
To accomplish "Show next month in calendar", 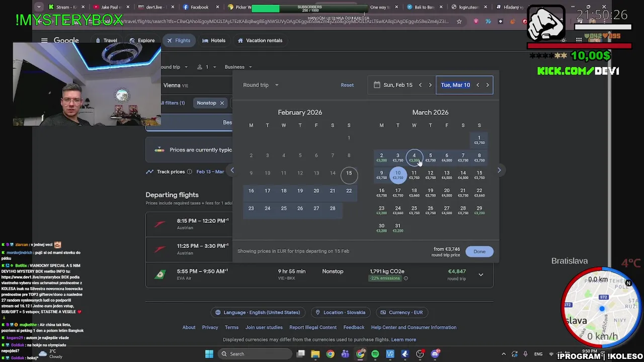I will pyautogui.click(x=499, y=170).
